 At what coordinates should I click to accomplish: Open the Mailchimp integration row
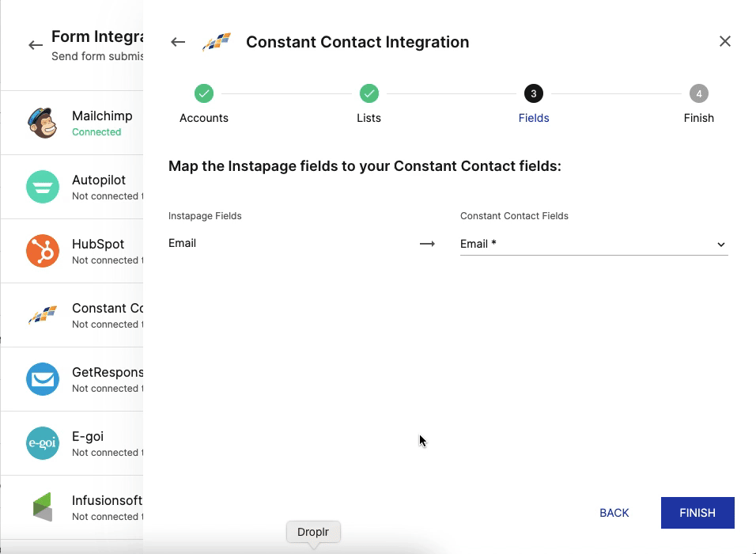72,123
